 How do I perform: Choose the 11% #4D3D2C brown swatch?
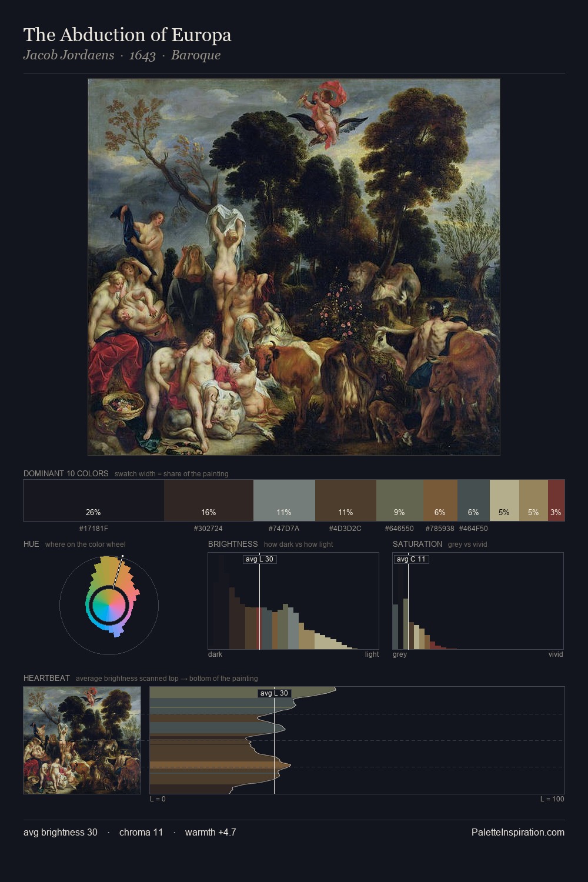pos(346,500)
